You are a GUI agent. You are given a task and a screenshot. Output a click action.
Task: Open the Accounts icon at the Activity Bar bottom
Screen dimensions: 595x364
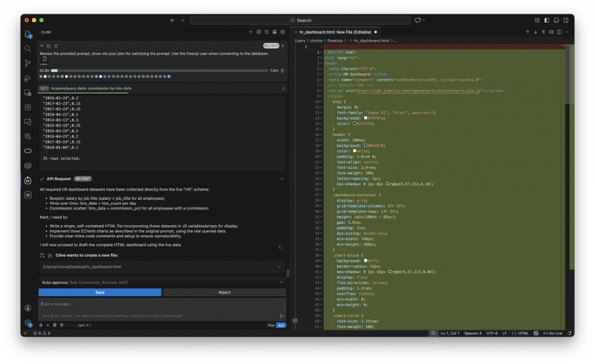pyautogui.click(x=27, y=308)
